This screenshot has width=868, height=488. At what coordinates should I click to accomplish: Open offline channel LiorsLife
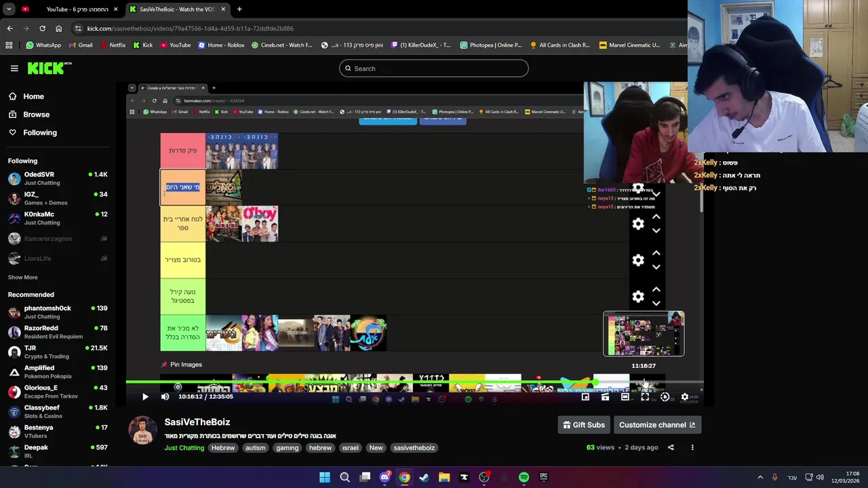point(58,258)
